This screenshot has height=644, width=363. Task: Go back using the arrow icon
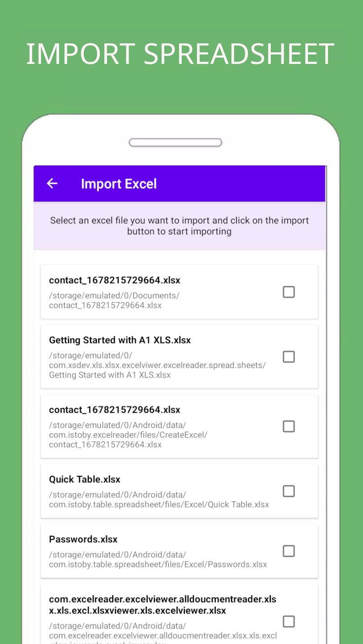point(52,183)
